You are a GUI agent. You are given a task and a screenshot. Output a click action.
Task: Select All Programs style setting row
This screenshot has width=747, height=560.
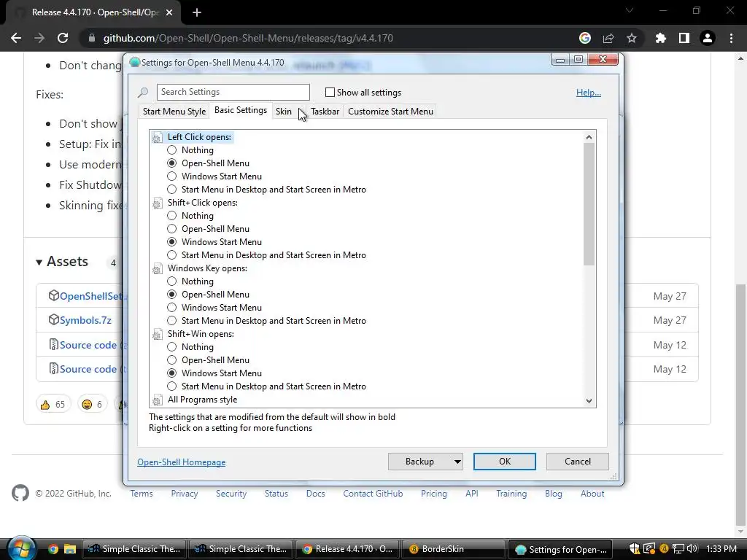[203, 400]
